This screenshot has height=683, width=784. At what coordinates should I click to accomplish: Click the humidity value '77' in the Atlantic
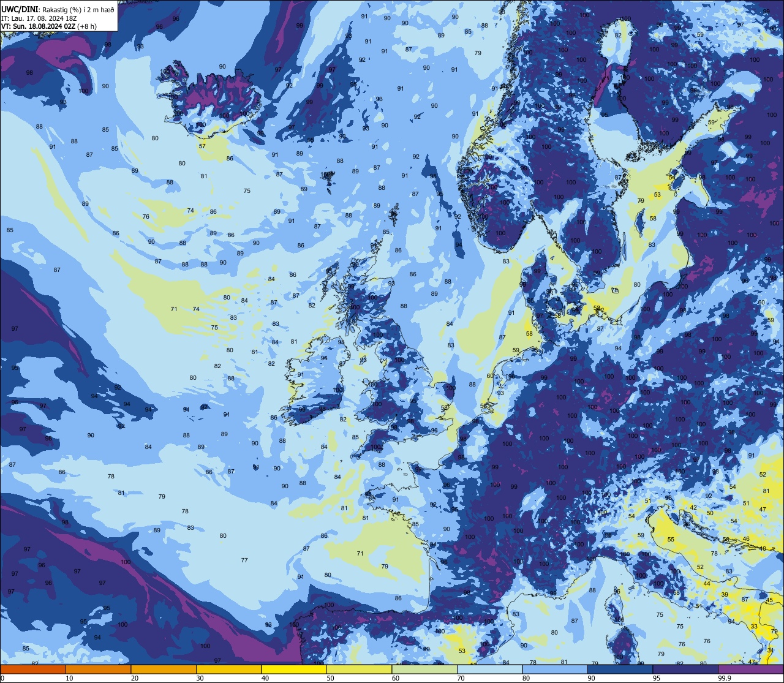(x=244, y=560)
